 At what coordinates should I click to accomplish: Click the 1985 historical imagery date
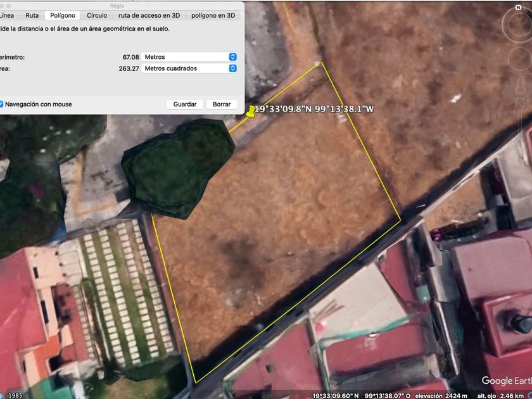pos(15,395)
